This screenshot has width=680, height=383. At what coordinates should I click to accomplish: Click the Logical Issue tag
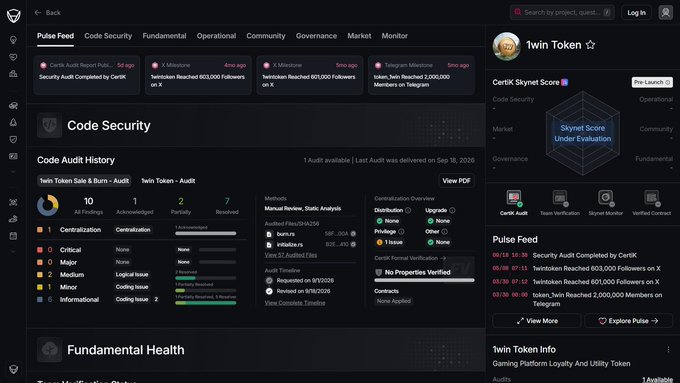pos(132,275)
